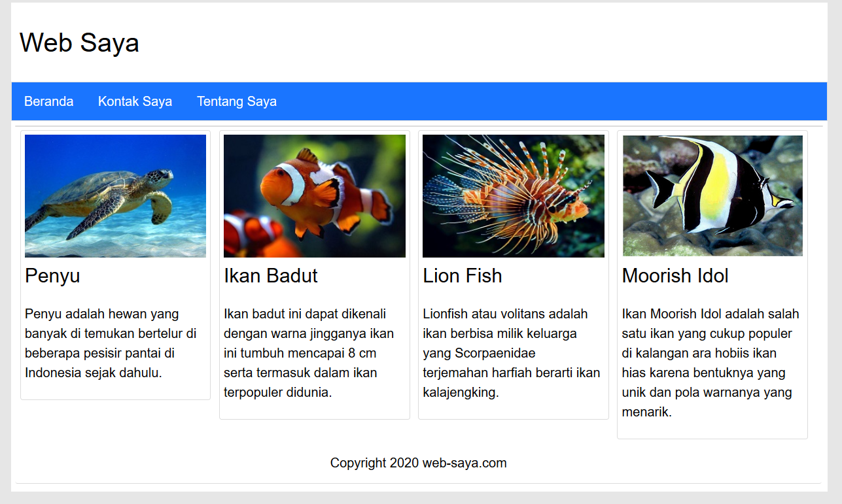Open the Beranda menu item

(48, 101)
